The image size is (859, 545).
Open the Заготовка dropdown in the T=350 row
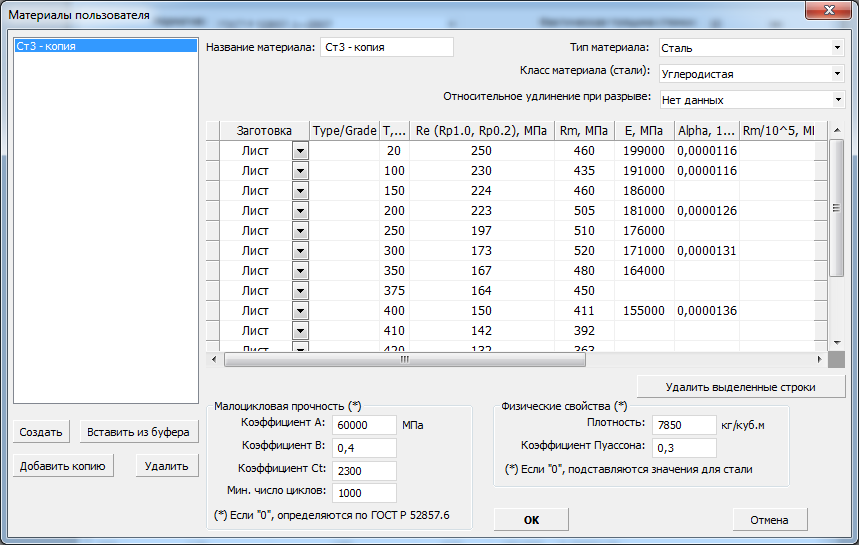click(x=300, y=271)
